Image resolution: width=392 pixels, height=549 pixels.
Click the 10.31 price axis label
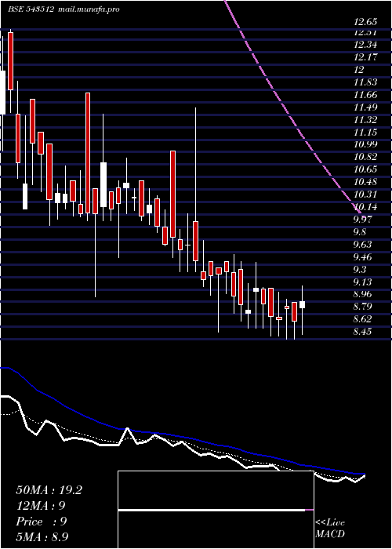[x=366, y=195]
